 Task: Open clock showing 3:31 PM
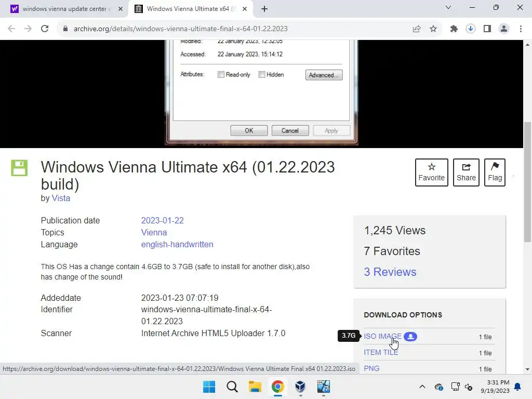tap(495, 387)
